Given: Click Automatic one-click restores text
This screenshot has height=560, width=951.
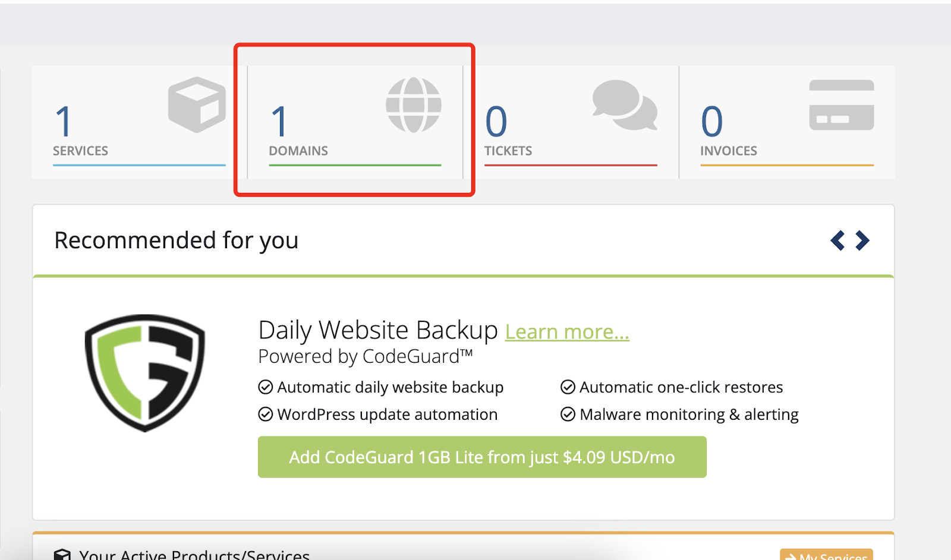Looking at the screenshot, I should (681, 387).
